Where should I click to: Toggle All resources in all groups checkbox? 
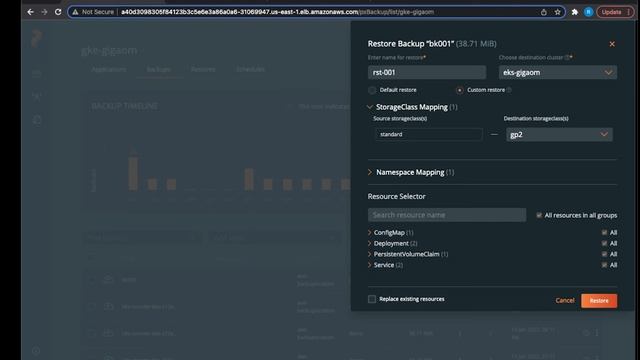point(539,215)
